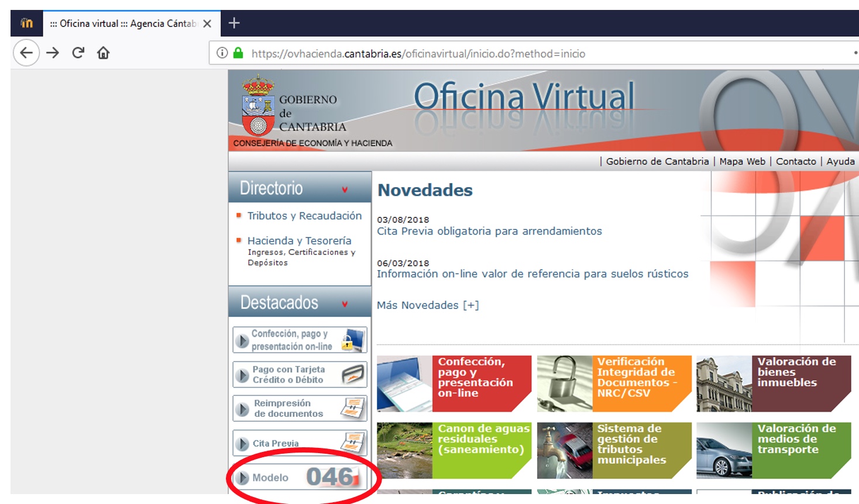Click the browser forward arrow
859x504 pixels.
tap(53, 53)
